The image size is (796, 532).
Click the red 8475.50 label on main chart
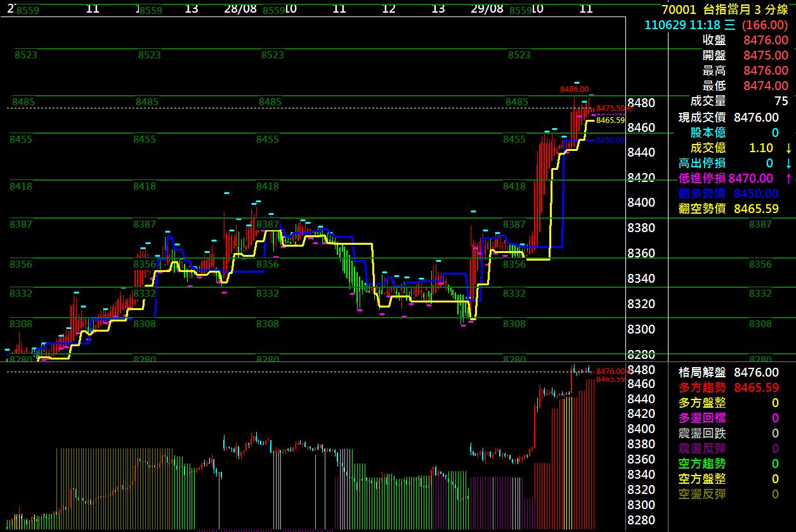click(x=610, y=108)
